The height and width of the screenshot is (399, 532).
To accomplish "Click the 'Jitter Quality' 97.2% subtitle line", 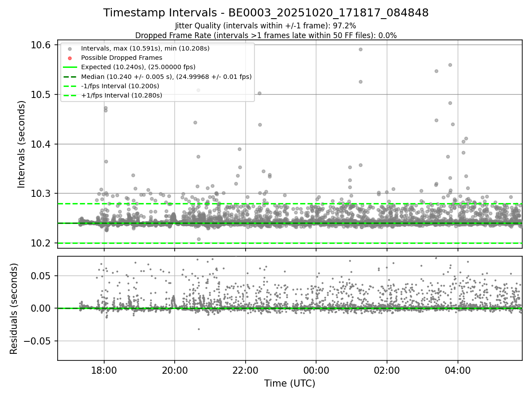I will [x=266, y=26].
